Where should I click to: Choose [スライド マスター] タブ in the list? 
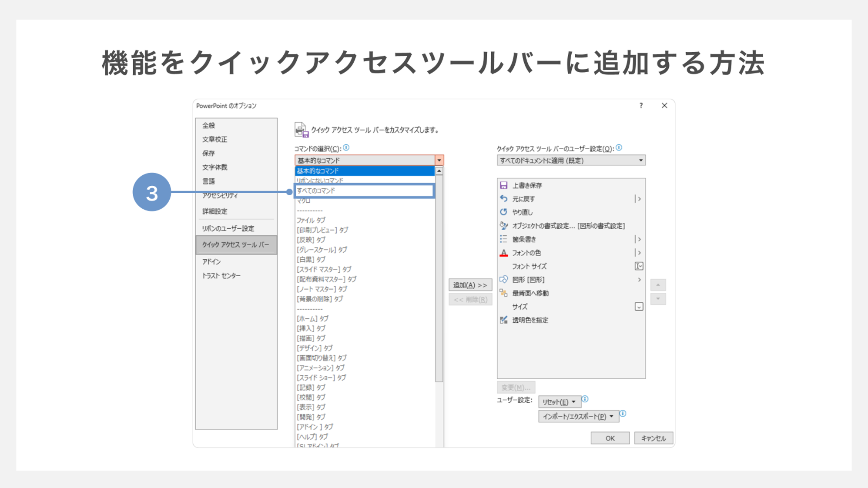point(365,269)
